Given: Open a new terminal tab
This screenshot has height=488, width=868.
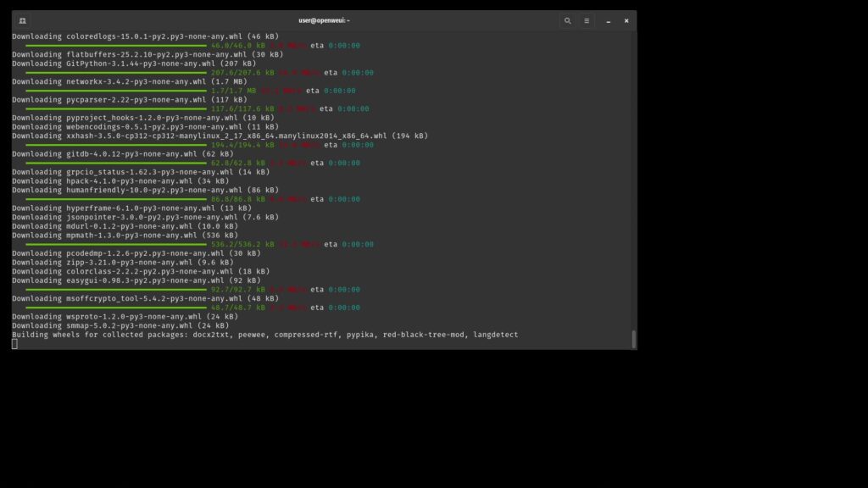Looking at the screenshot, I should click(22, 20).
